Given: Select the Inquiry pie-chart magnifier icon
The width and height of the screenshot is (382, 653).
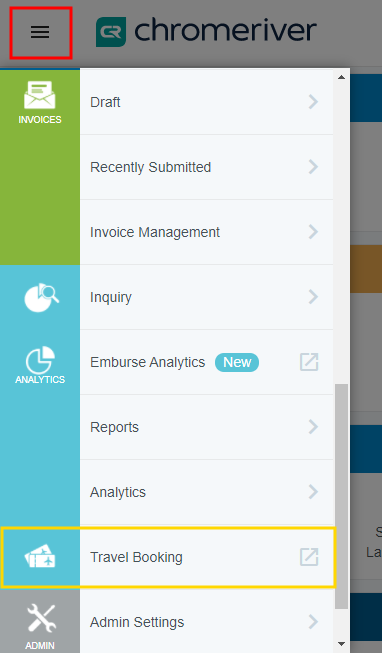Looking at the screenshot, I should click(41, 297).
